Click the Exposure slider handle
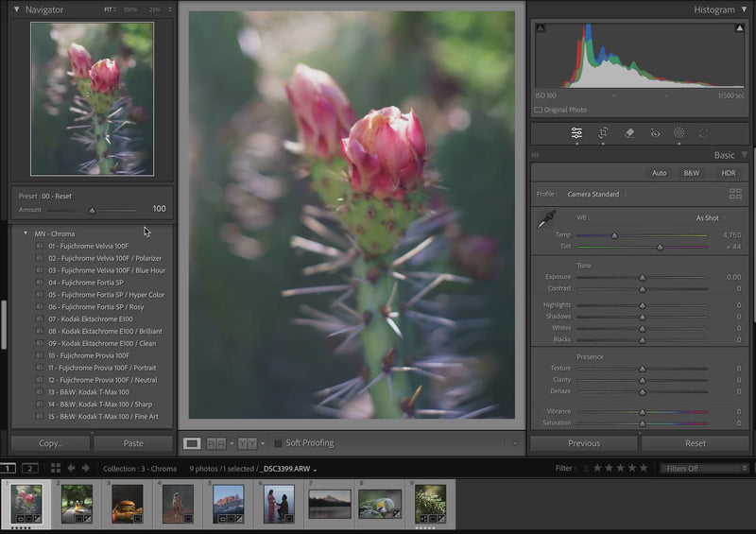The width and height of the screenshot is (756, 534). coord(642,277)
